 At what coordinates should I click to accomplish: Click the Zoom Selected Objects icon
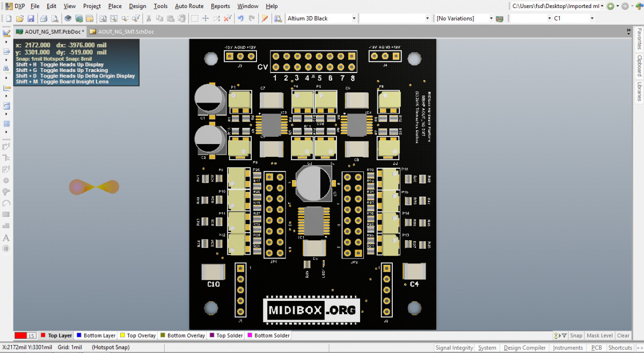[125, 18]
